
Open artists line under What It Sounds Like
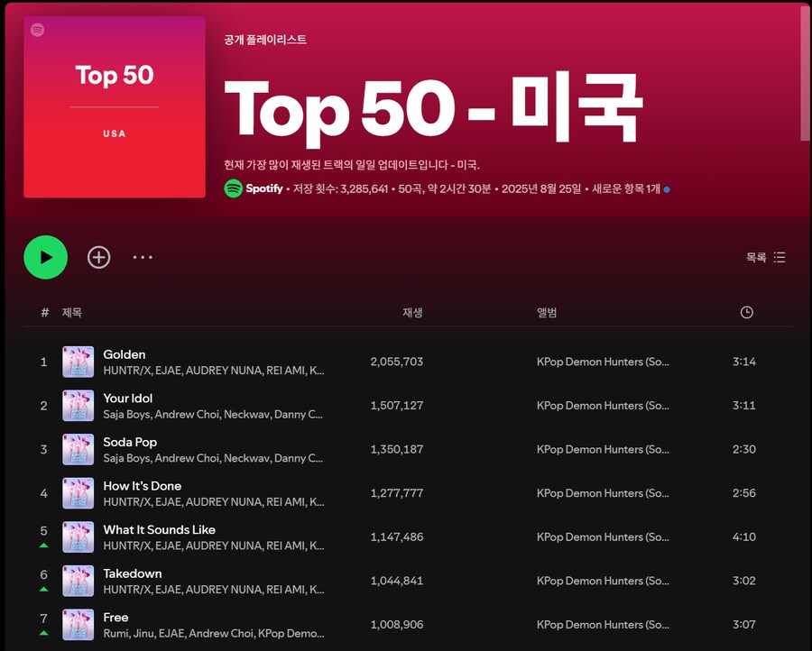pyautogui.click(x=213, y=546)
